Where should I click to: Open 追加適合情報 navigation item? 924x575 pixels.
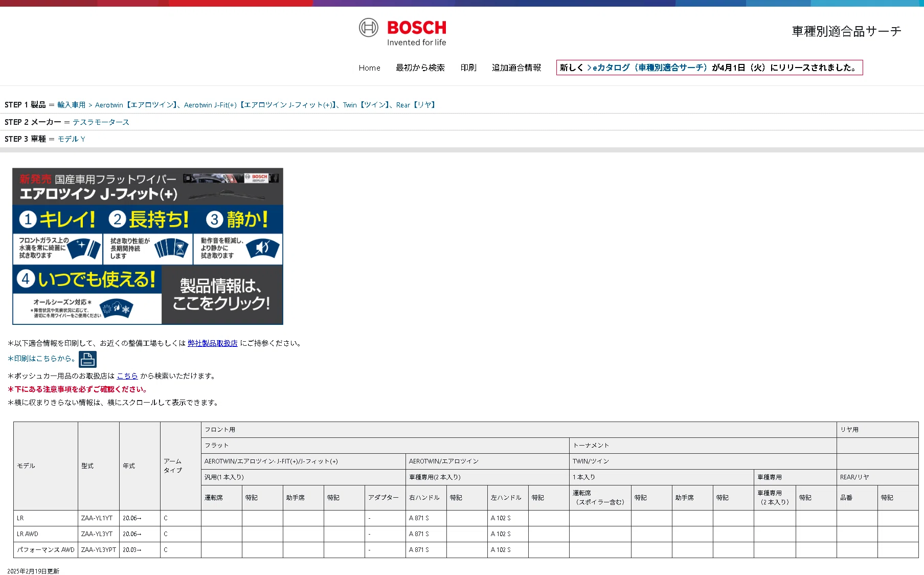point(516,68)
